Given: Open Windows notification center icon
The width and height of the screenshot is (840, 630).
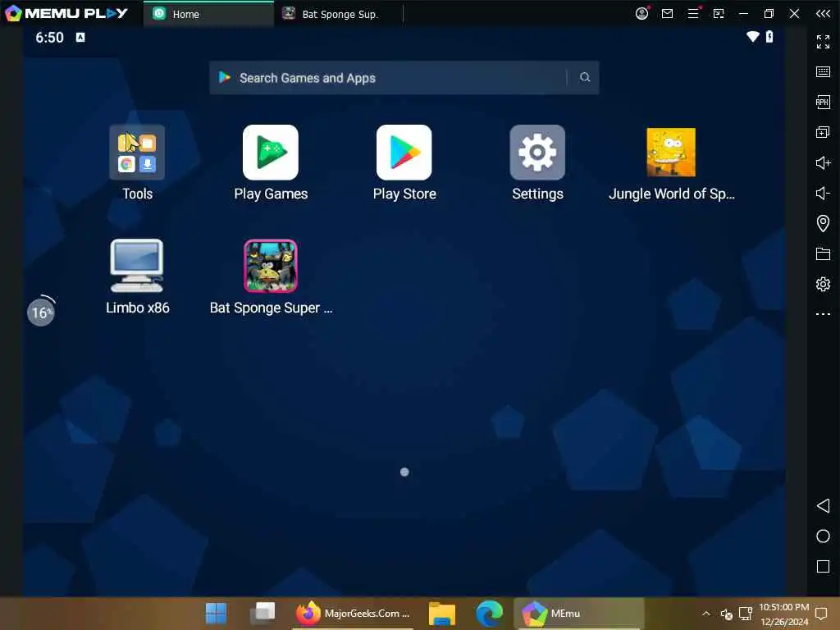Looking at the screenshot, I should [x=820, y=614].
